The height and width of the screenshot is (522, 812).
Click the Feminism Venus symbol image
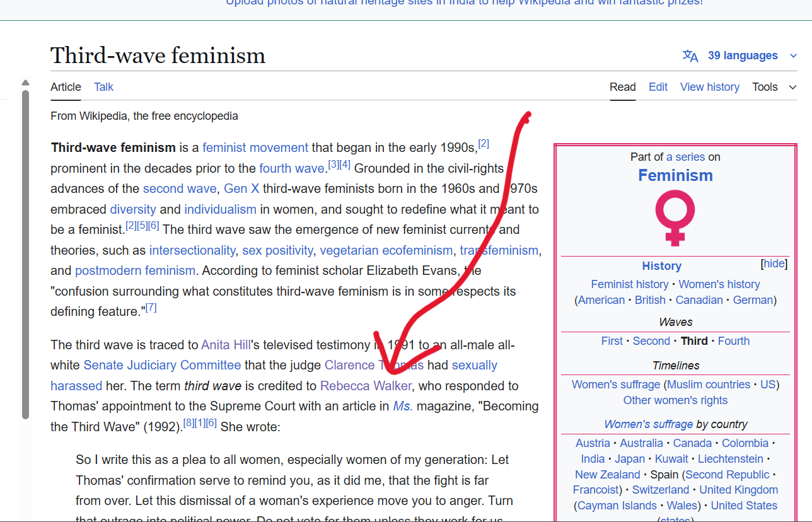675,218
